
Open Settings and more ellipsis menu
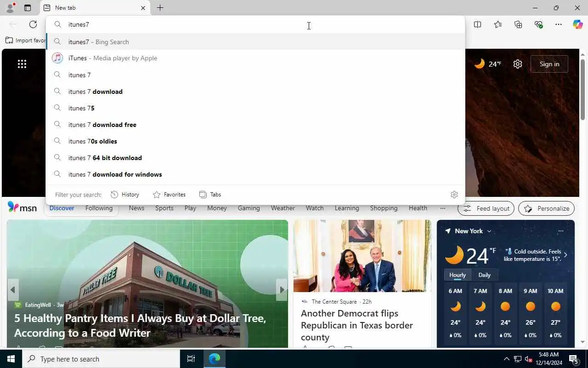(559, 24)
